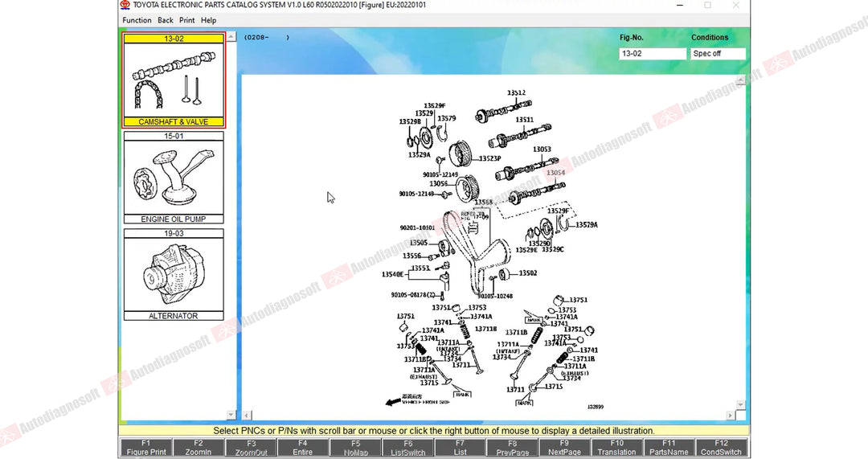
Task: Open the Function menu
Action: pyautogui.click(x=137, y=20)
